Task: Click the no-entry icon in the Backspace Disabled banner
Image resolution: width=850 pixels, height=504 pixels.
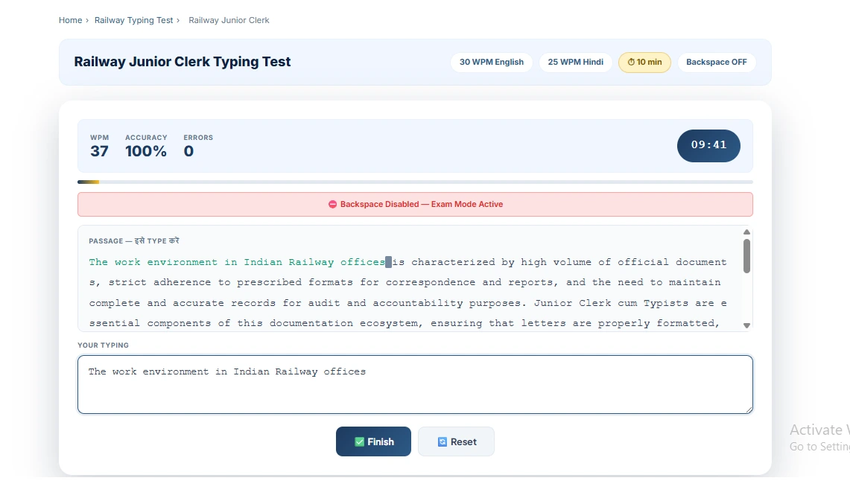Action: click(333, 204)
